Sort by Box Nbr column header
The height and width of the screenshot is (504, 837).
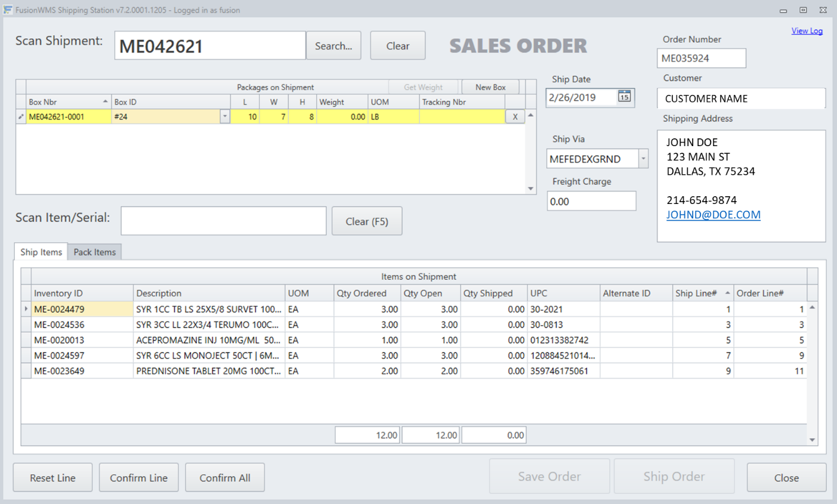click(x=69, y=102)
